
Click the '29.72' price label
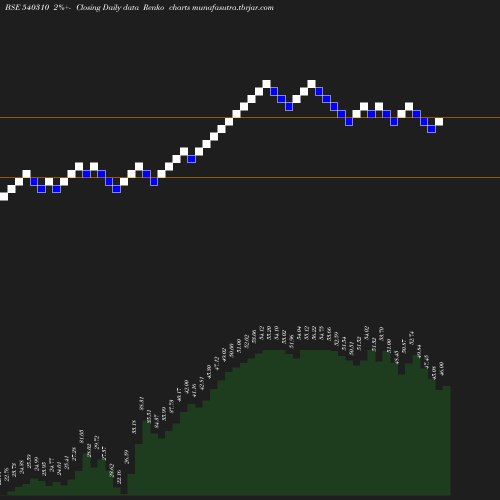point(97,442)
